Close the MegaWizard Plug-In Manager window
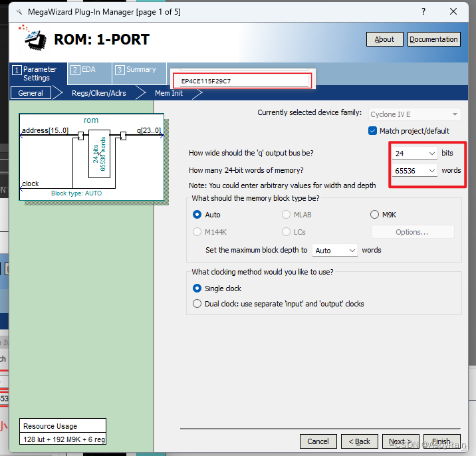The width and height of the screenshot is (476, 456). pos(453,11)
